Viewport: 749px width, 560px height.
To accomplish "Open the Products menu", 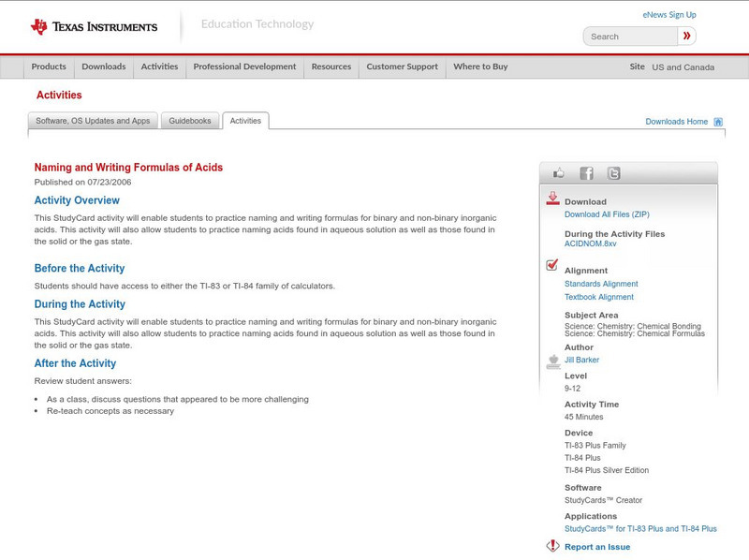I will 49,66.
